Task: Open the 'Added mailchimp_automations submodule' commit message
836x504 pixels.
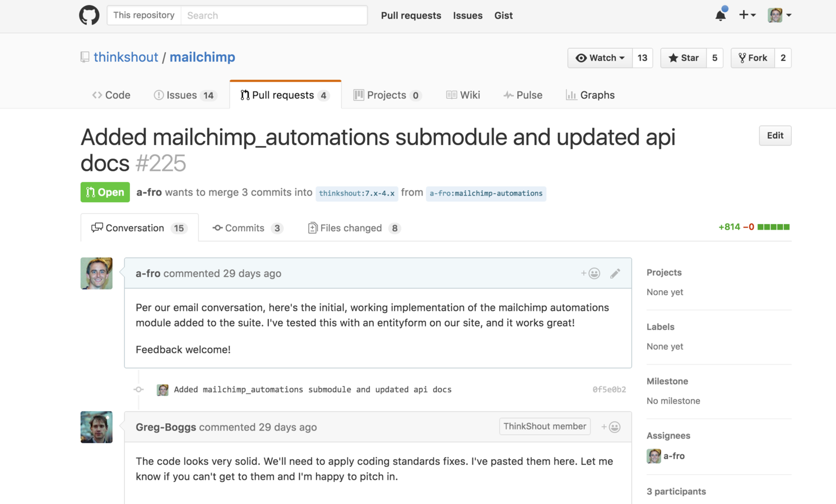Action: 313,390
